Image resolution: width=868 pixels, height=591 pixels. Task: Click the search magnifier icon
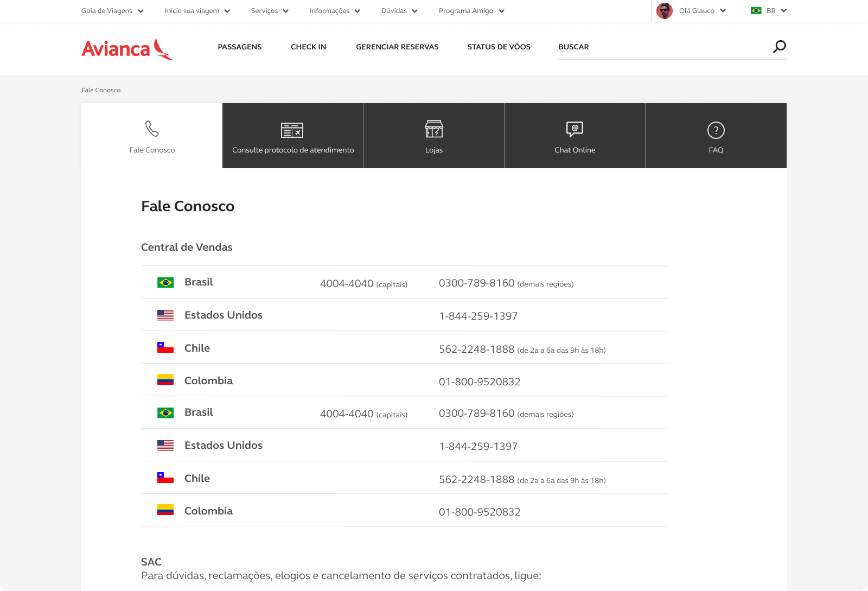pos(780,47)
